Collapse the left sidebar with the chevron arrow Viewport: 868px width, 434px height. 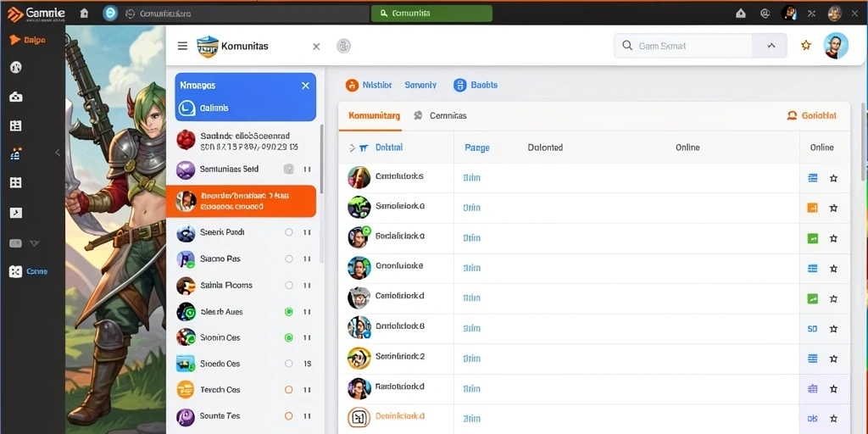coord(57,153)
